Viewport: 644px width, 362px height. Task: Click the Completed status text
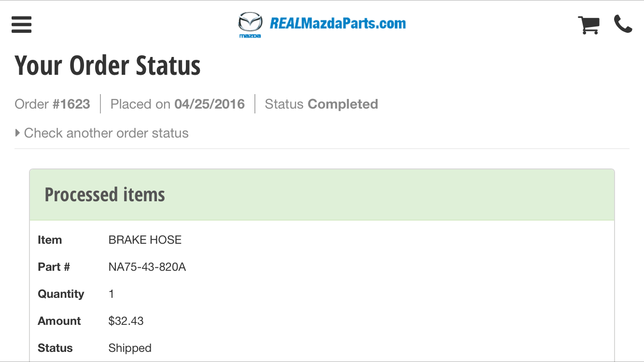tap(343, 104)
